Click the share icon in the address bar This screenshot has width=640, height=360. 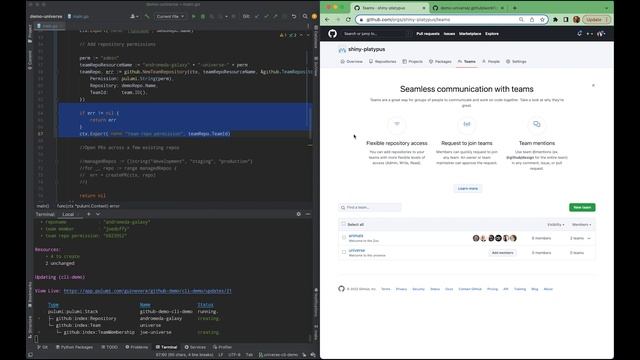[532, 19]
